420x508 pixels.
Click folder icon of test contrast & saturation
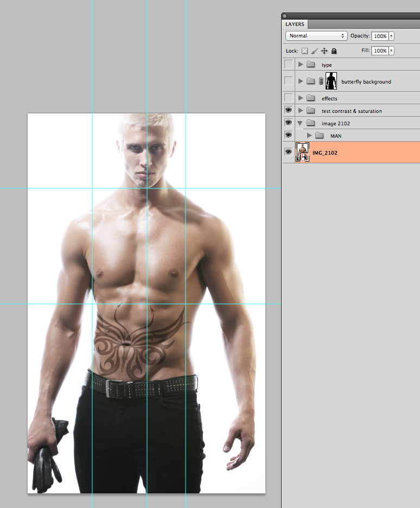311,111
